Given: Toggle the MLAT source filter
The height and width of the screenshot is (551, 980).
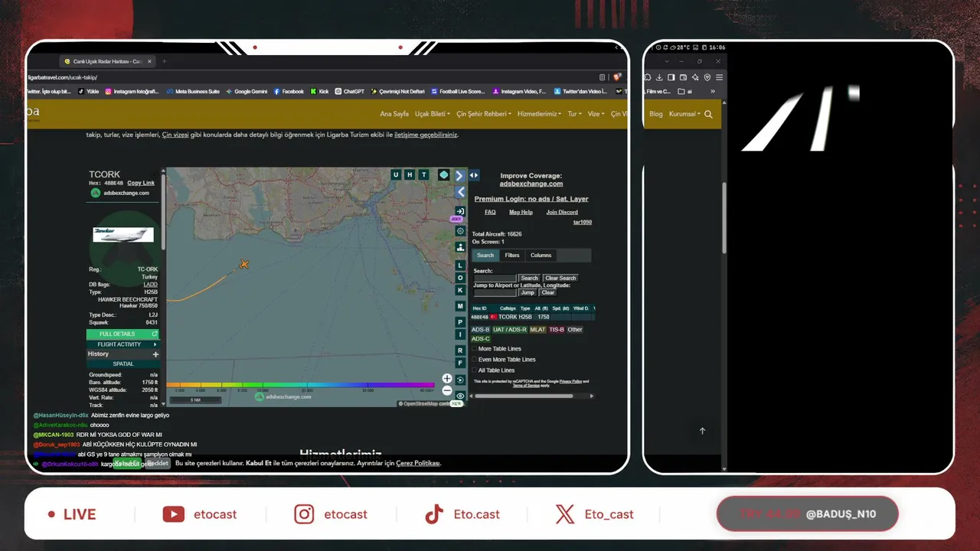Looking at the screenshot, I should [537, 330].
